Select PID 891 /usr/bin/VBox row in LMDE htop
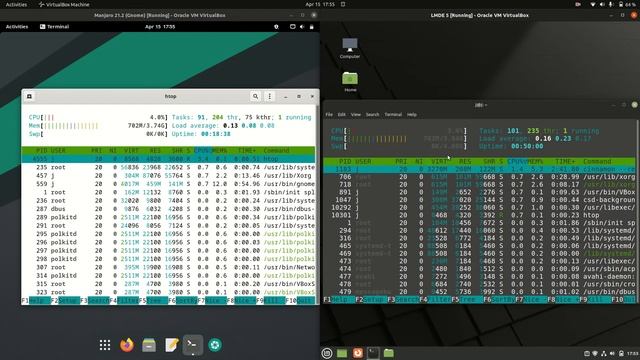The image size is (640, 360). click(480, 192)
